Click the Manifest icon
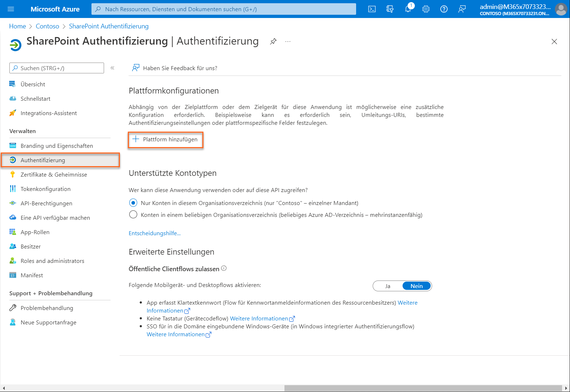570x392 pixels. click(13, 275)
